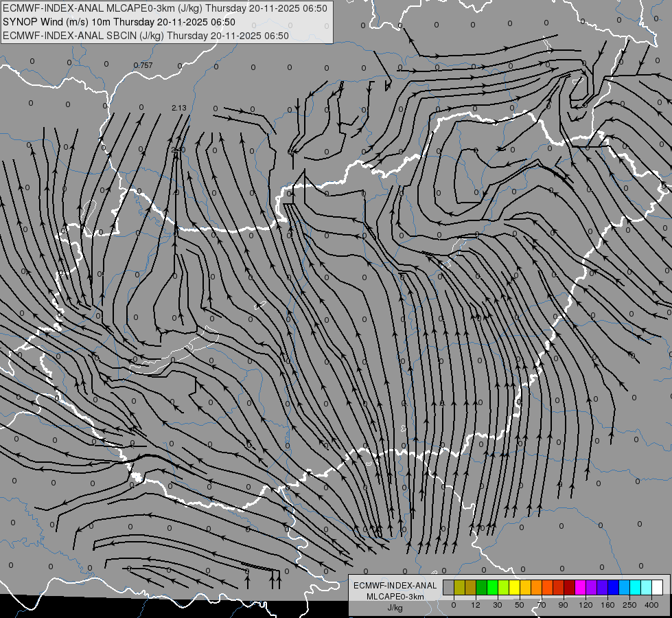Click the legend's MLCAPE0-3km label
The width and height of the screenshot is (672, 618).
click(395, 597)
